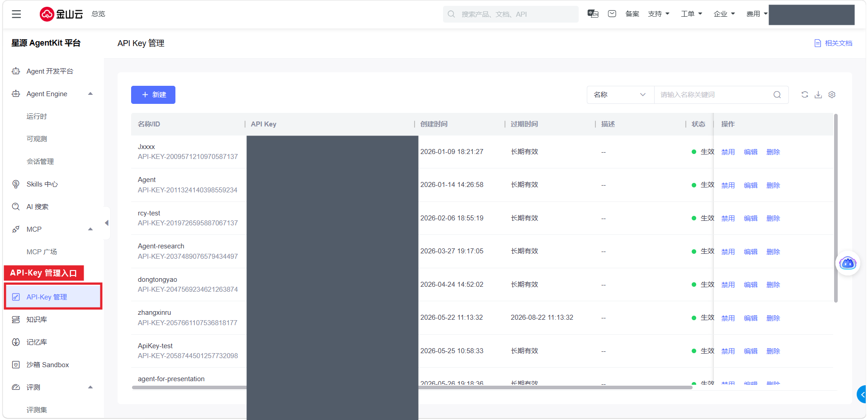The height and width of the screenshot is (420, 868).
Task: Delete the rcy-test API key
Action: [773, 218]
